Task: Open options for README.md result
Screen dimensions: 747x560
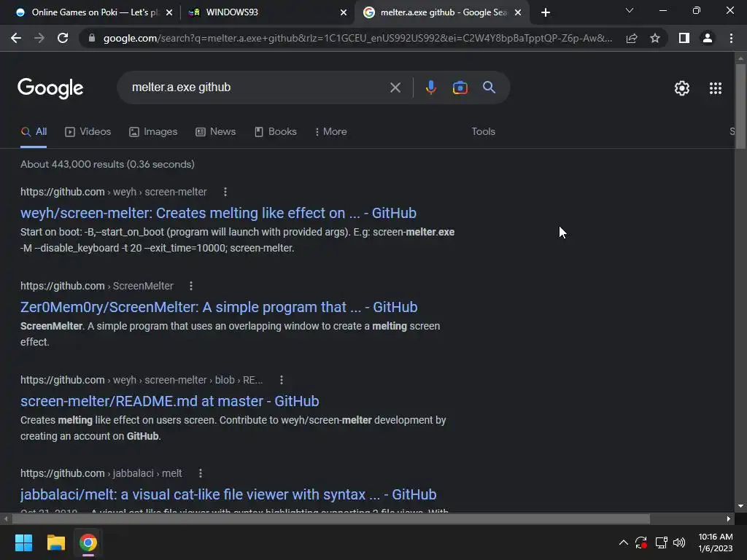Action: [x=282, y=380]
